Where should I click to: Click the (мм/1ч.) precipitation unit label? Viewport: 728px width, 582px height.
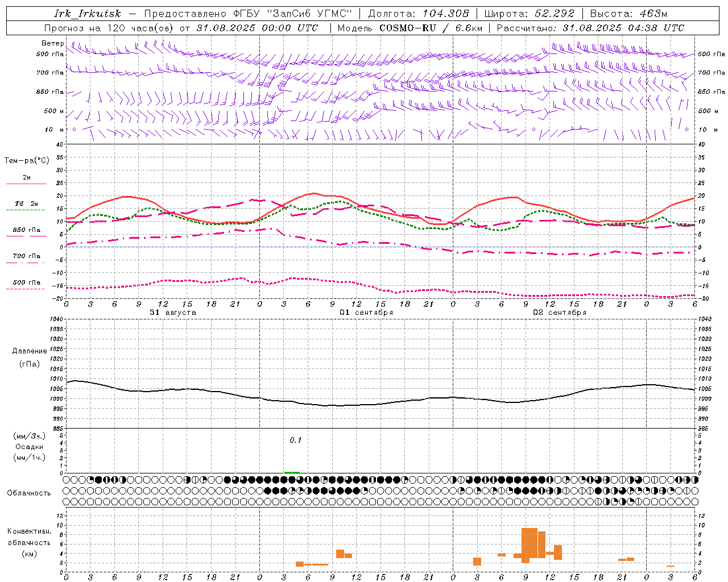point(30,458)
